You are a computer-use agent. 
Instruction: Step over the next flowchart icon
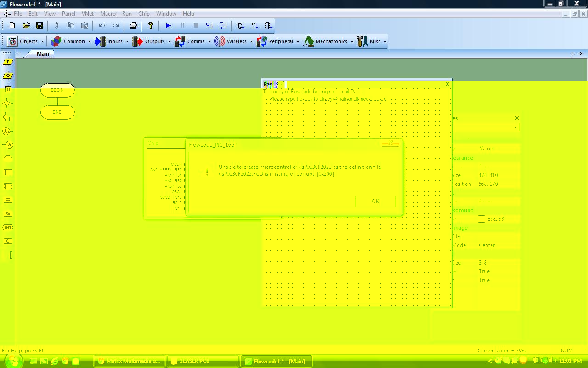coord(224,25)
